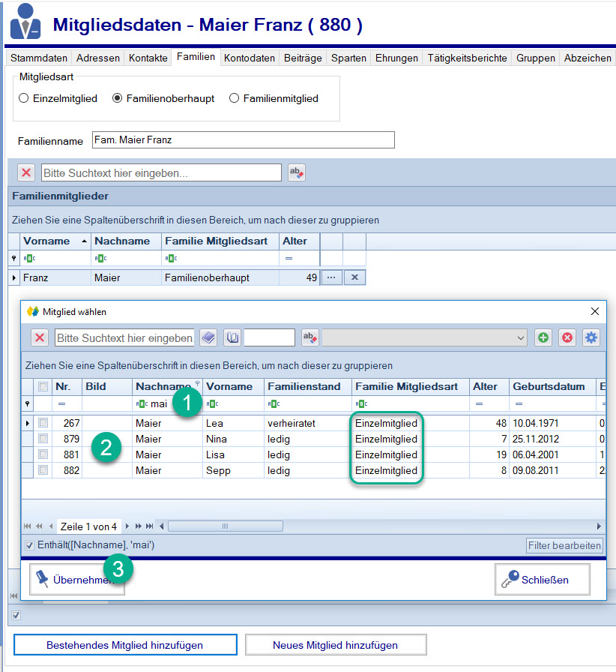Toggle the select-all checkbox in the dialog header
This screenshot has width=616, height=672.
[x=43, y=386]
